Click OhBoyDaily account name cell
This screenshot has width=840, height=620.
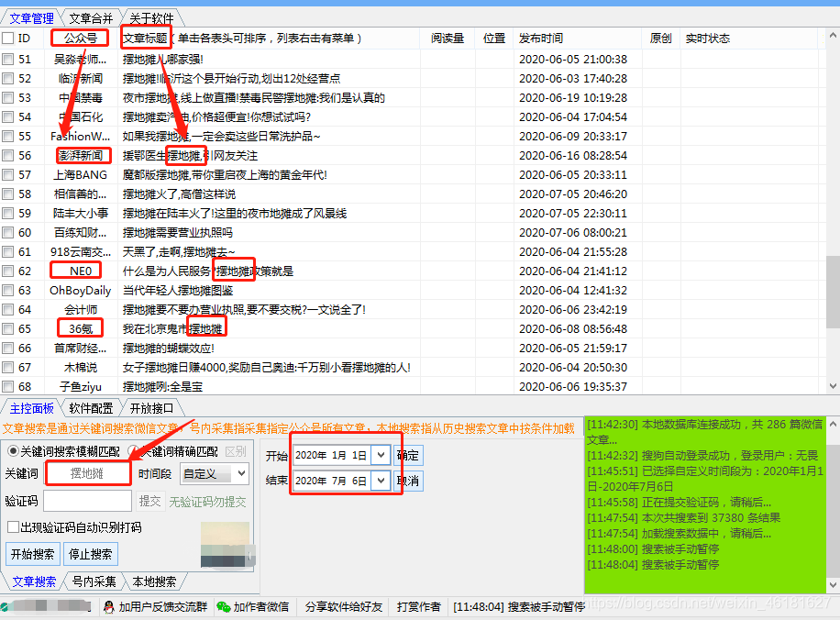81,291
